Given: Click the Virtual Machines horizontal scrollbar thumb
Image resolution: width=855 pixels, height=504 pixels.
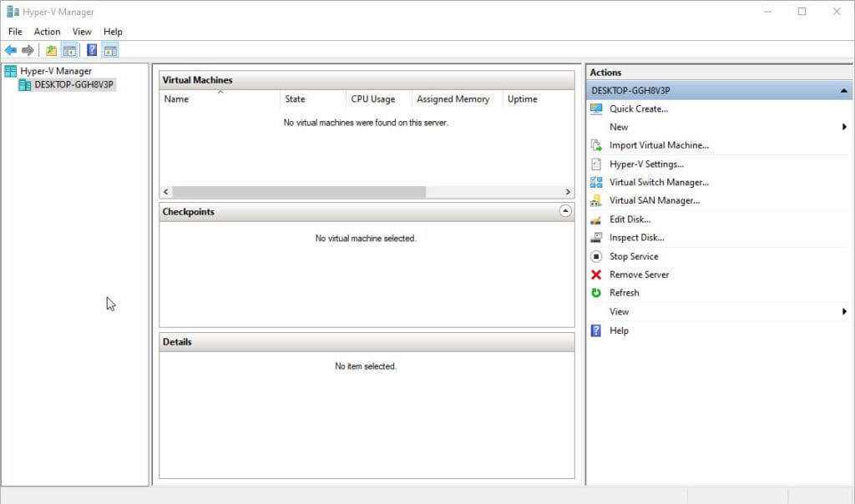Looking at the screenshot, I should pyautogui.click(x=299, y=192).
